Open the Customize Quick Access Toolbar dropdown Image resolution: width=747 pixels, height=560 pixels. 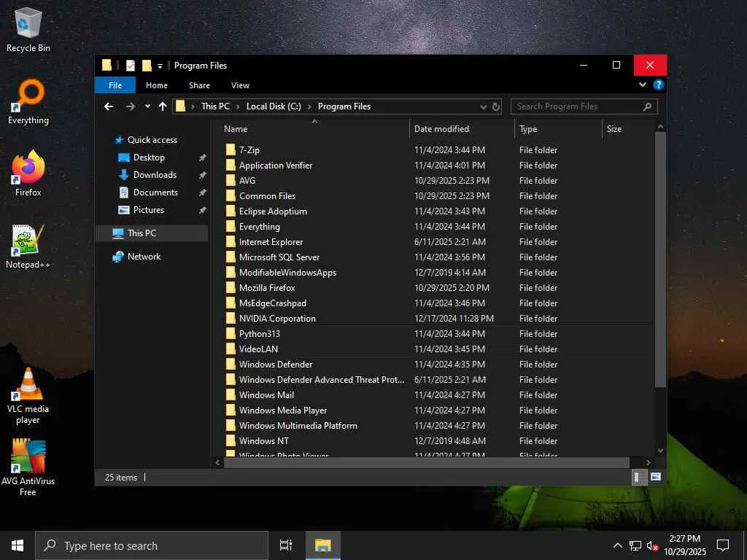[x=160, y=66]
